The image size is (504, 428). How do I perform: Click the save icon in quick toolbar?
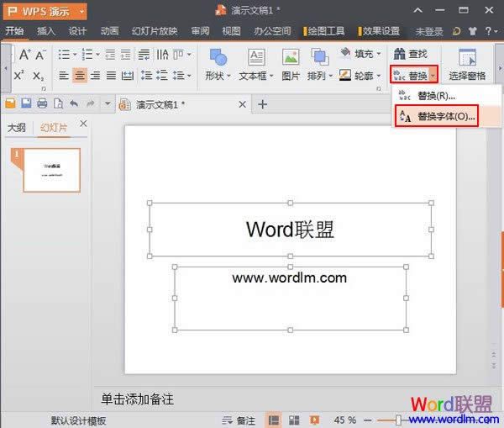(26, 104)
